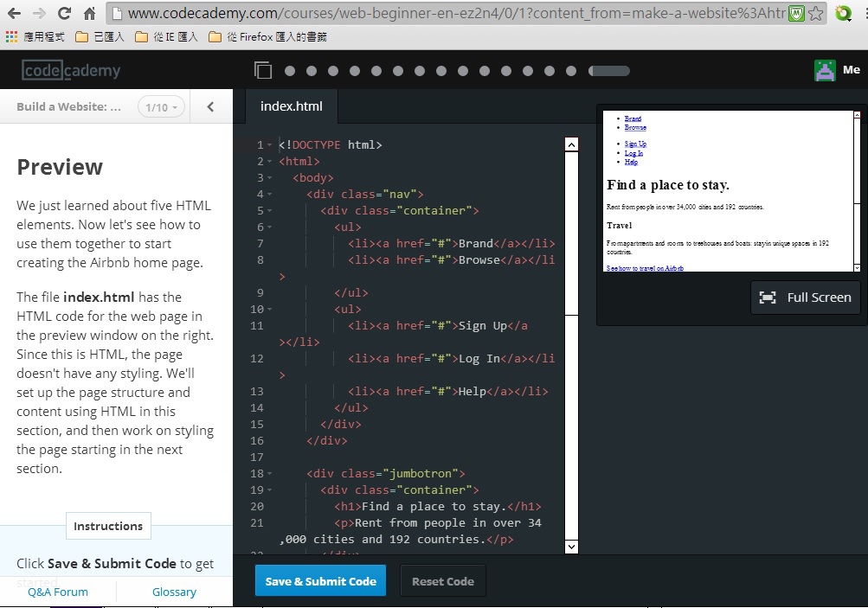Click the browser address bar URL
The image size is (868, 608).
click(x=455, y=13)
